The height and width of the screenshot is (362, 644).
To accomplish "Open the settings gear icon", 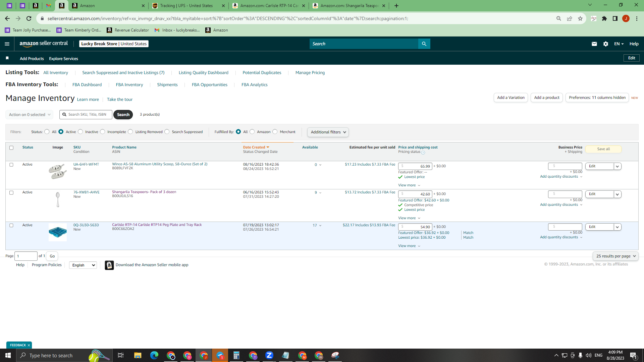I will click(x=606, y=44).
